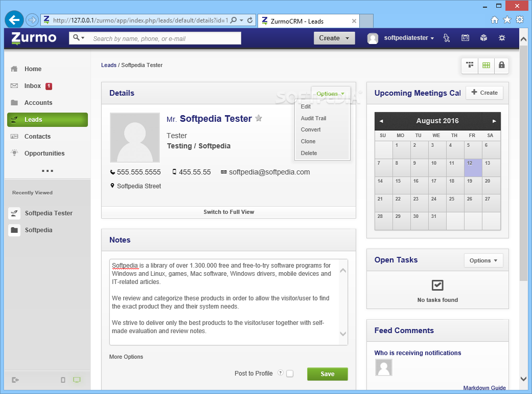Close the ZurmoCRM - Leads tab

[354, 21]
